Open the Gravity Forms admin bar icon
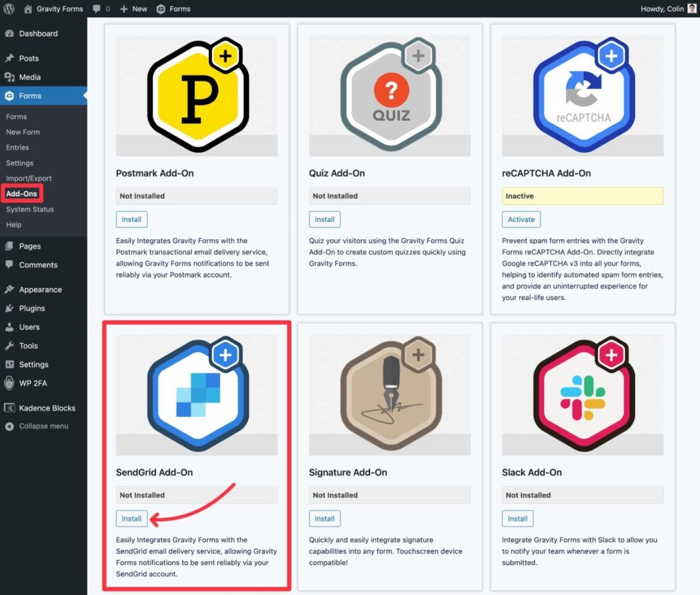This screenshot has height=595, width=700. [x=27, y=9]
